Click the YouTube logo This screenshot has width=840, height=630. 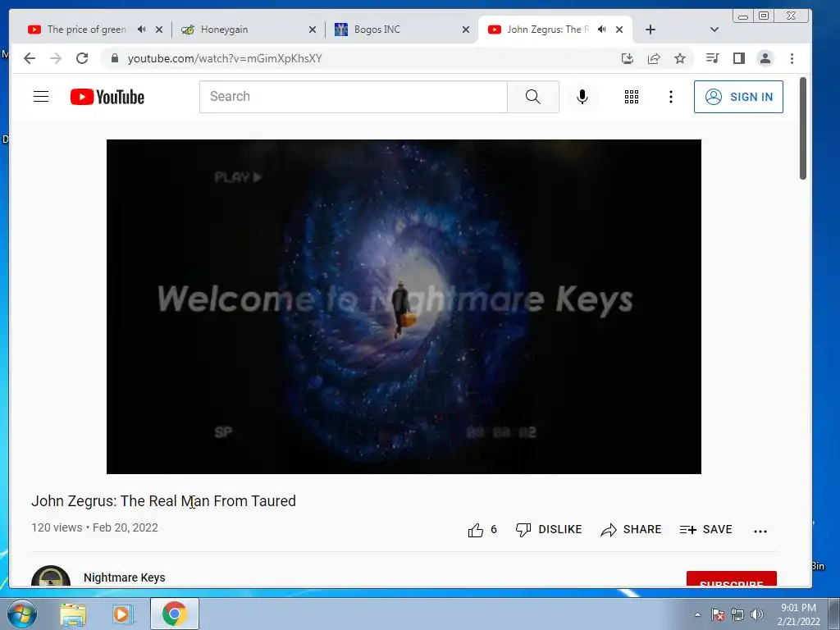(107, 97)
